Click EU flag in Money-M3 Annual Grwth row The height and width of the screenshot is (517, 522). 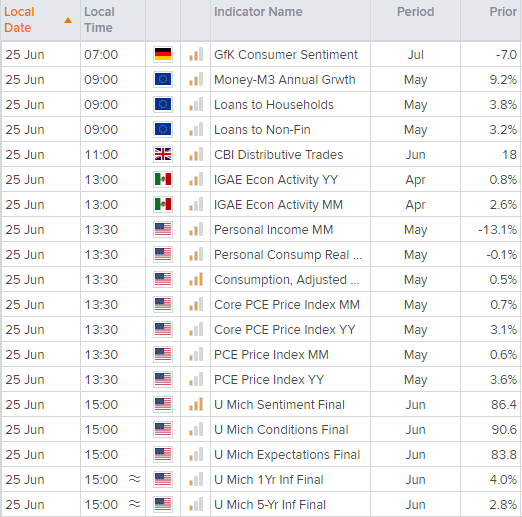163,79
